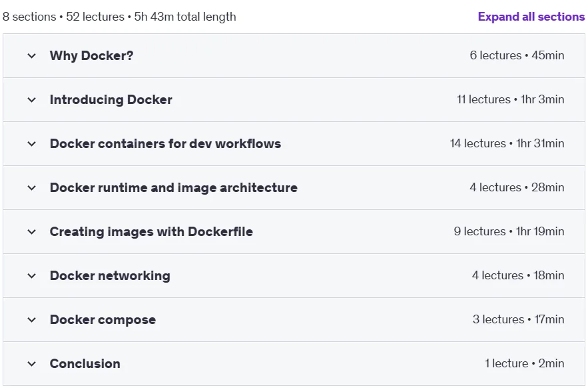The height and width of the screenshot is (388, 588).
Task: Select Creating images with Dockerfile title
Action: coord(151,231)
